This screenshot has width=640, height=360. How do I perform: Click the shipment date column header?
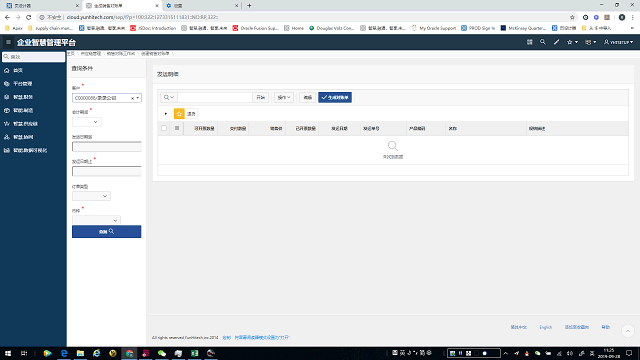pos(339,129)
